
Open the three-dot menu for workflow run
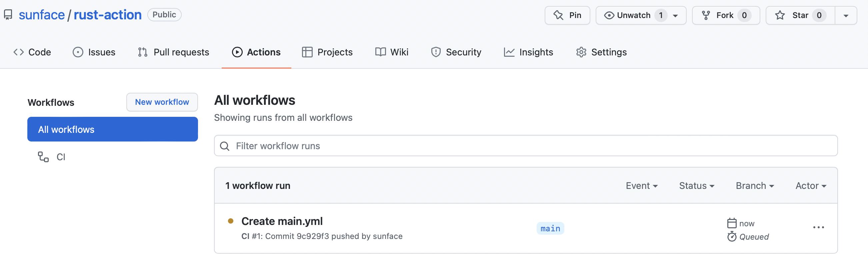point(818,228)
